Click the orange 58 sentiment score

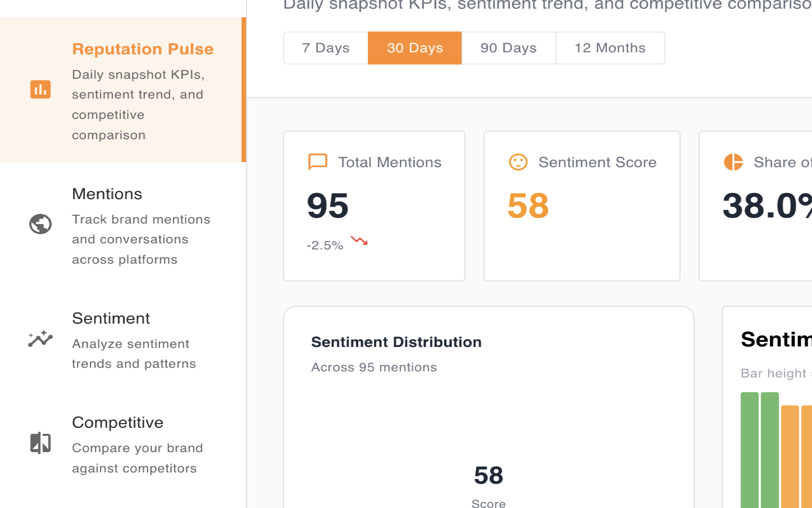coord(528,206)
